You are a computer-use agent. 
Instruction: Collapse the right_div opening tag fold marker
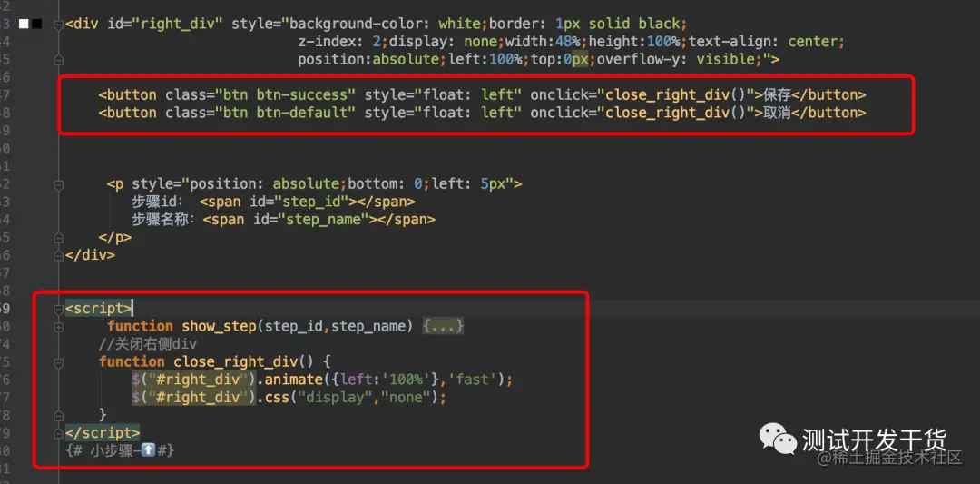pos(58,25)
